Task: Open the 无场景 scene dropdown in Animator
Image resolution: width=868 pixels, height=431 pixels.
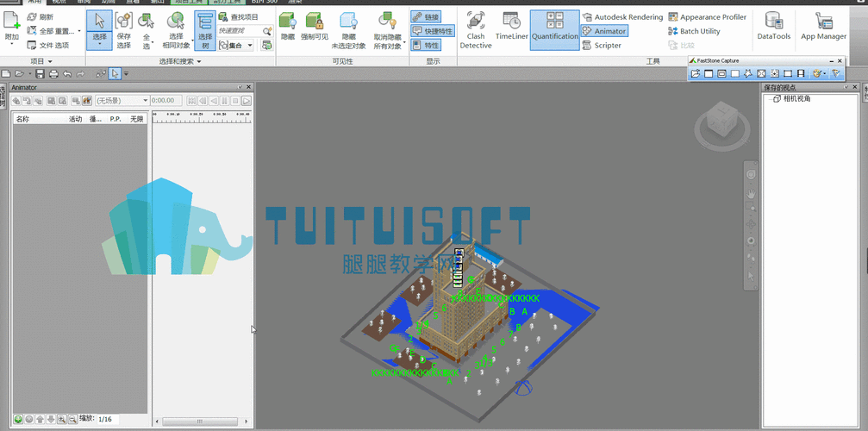Action: [122, 101]
